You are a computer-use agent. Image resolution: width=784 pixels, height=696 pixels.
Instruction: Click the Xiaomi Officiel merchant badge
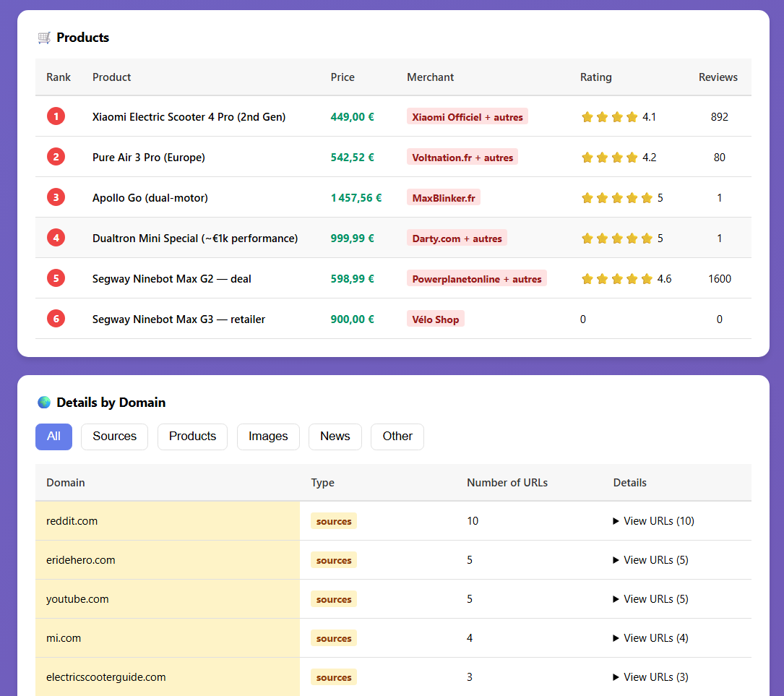pos(467,116)
